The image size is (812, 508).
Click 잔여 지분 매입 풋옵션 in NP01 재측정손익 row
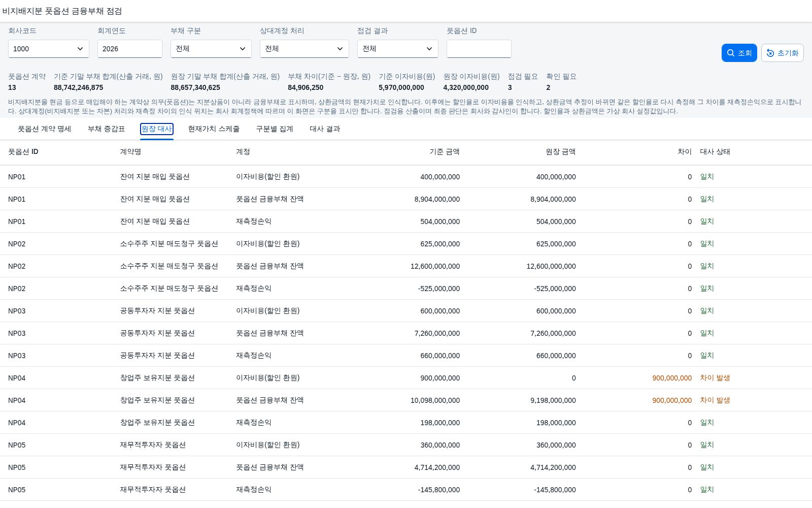click(x=155, y=221)
